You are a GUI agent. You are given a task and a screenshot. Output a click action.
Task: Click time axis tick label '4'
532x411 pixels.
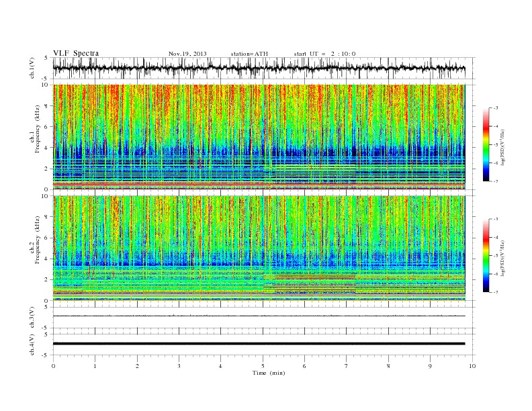pos(220,366)
